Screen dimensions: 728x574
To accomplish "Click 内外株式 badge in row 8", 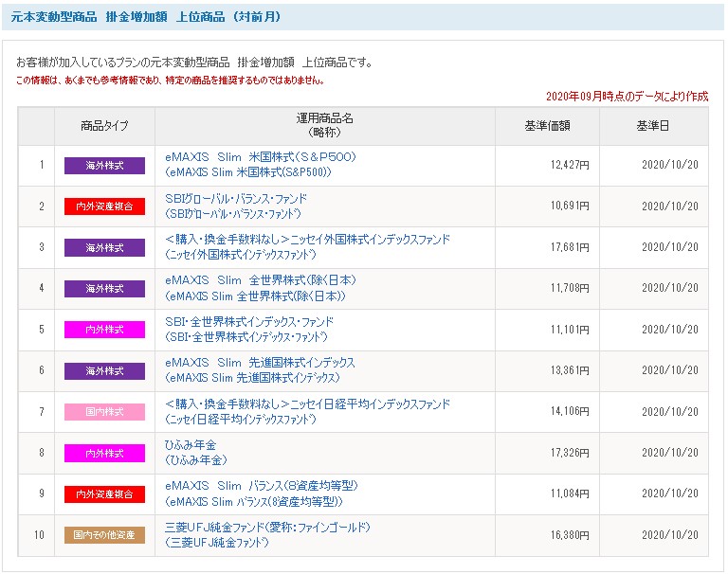I will pos(104,454).
